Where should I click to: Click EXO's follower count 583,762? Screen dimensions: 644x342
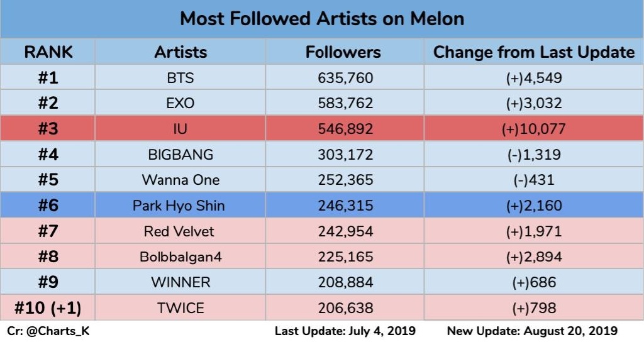[x=345, y=103]
